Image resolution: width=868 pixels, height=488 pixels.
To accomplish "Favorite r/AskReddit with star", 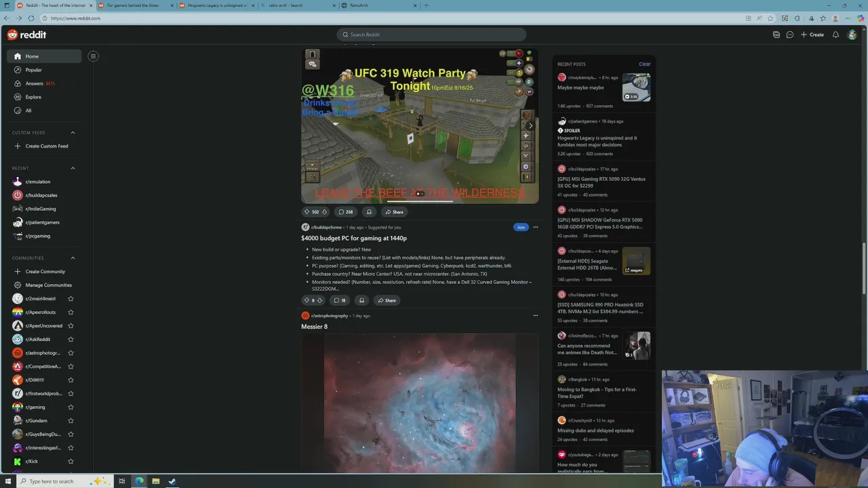I will tap(71, 340).
